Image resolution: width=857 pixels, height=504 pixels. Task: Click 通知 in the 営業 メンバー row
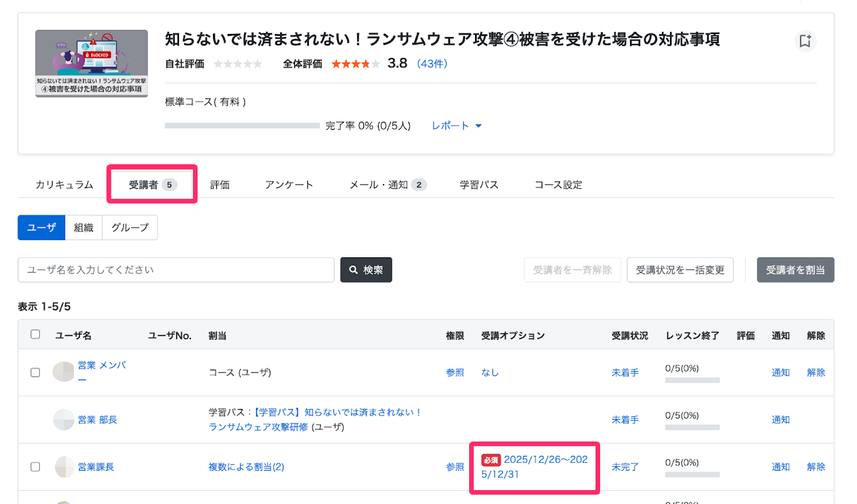780,372
